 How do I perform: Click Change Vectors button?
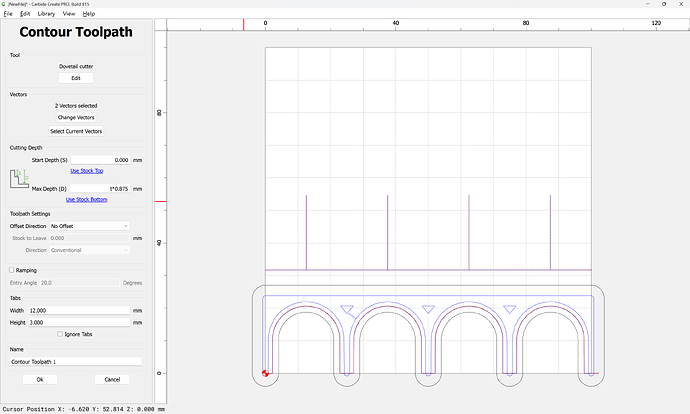point(76,117)
